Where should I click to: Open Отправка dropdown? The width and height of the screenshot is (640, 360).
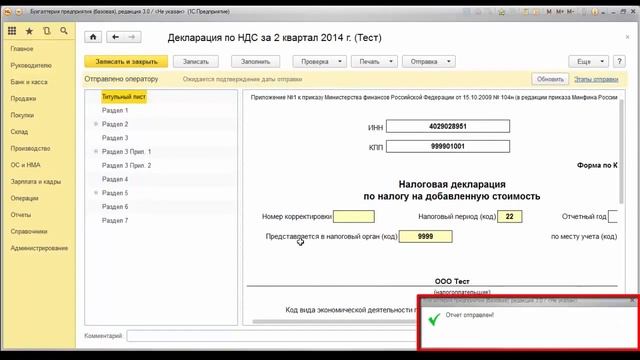[x=429, y=62]
